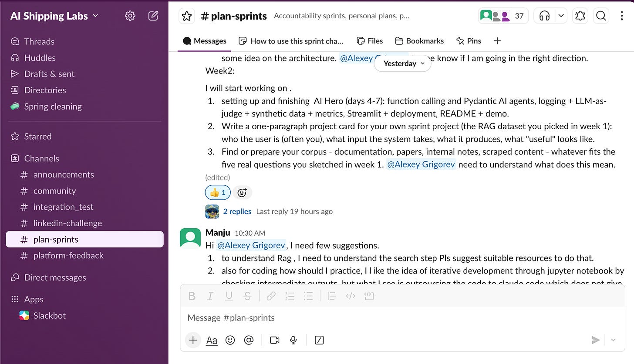Open the Yesterday date dropdown
Screen dimensions: 634x364
(403, 63)
